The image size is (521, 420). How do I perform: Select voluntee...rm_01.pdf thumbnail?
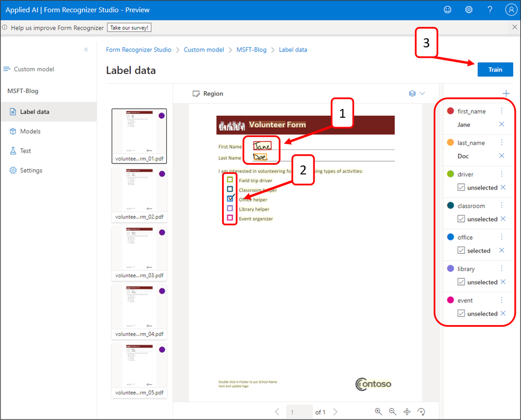(139, 136)
